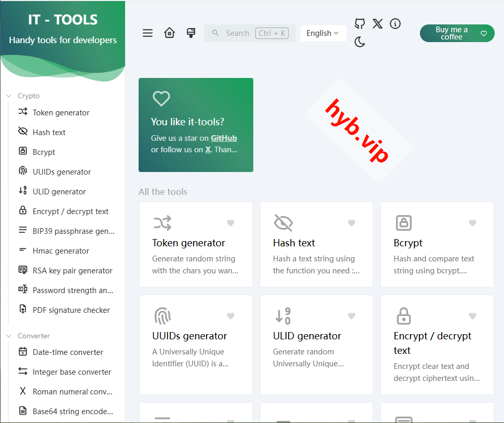Collapse the Converter section
Viewport: 504px width, 423px height.
pos(8,336)
